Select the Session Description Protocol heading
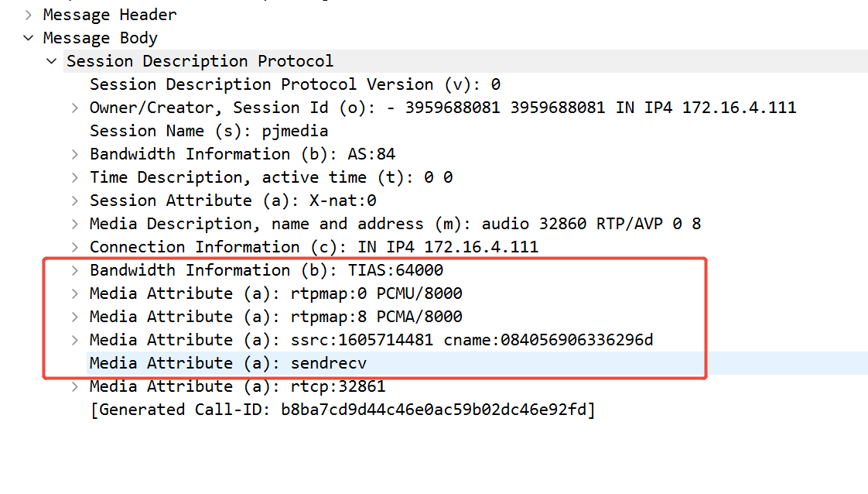This screenshot has width=868, height=494. click(x=200, y=61)
